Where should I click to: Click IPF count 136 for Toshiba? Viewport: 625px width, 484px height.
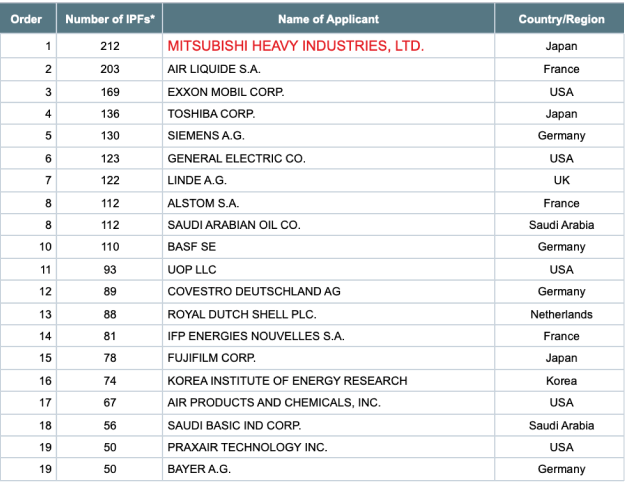coord(110,114)
